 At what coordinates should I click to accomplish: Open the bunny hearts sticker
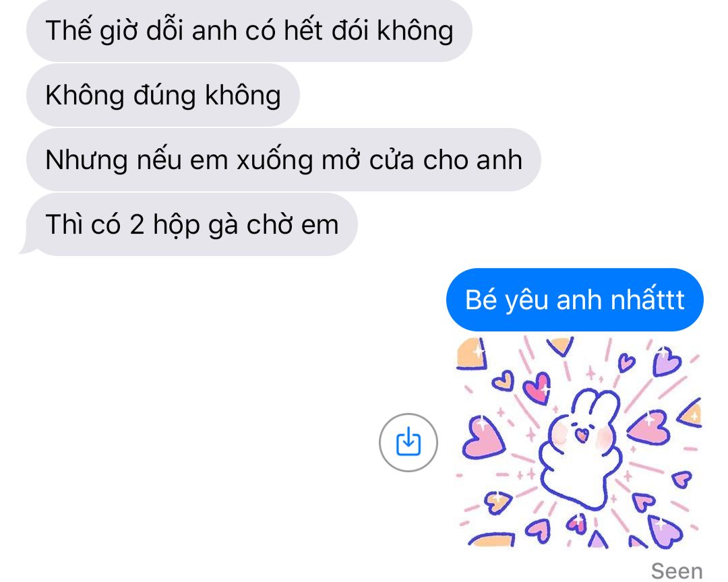[x=579, y=443]
